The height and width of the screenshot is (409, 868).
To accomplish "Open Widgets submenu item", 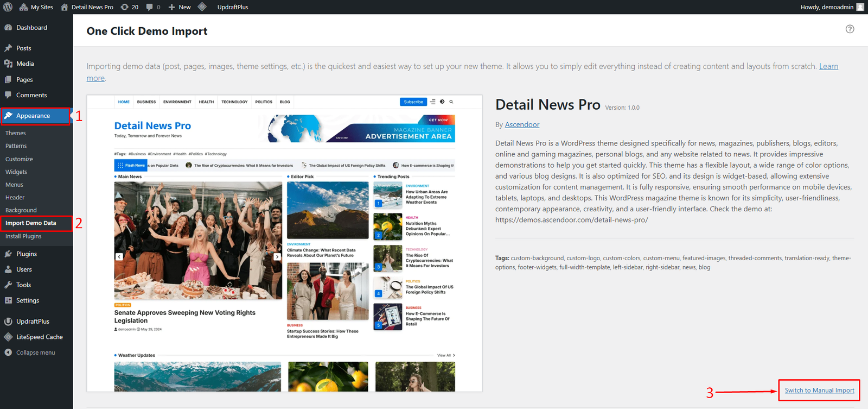I will click(16, 172).
